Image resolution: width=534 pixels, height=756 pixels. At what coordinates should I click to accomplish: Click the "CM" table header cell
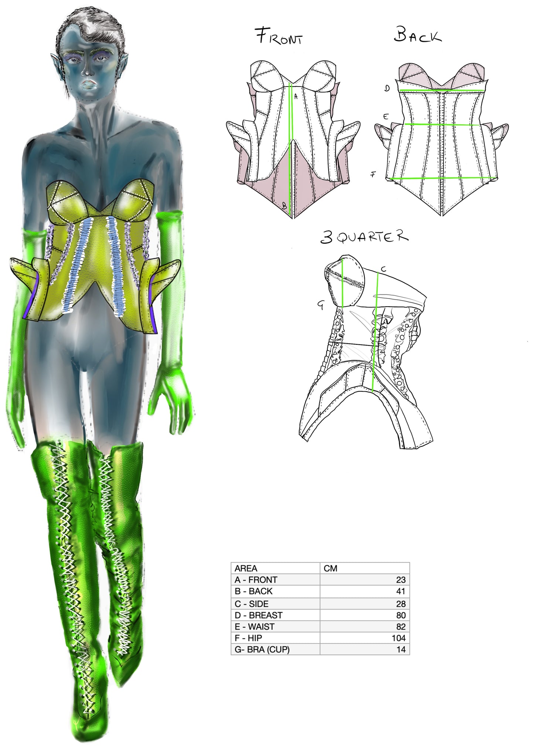364,568
